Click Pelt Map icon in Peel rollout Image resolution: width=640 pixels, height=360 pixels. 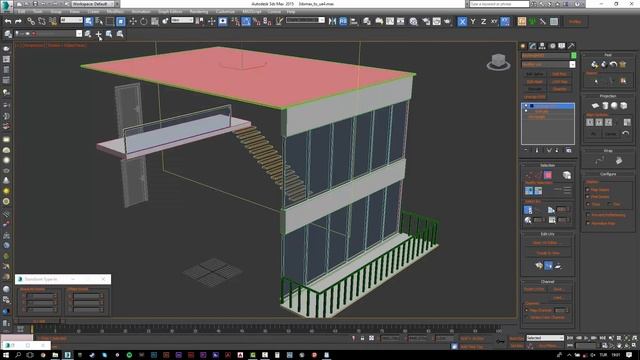622,64
